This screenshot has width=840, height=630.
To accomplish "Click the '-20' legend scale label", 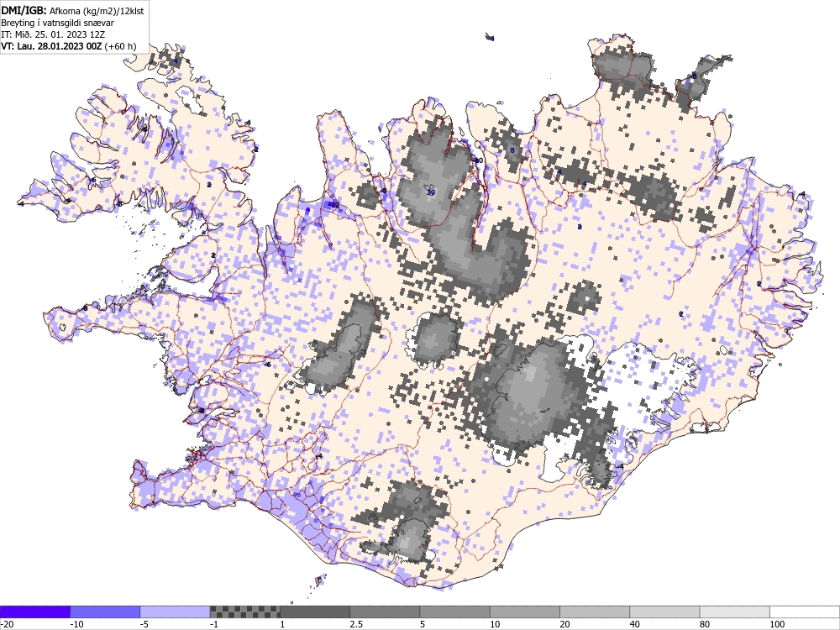I will 7,624.
